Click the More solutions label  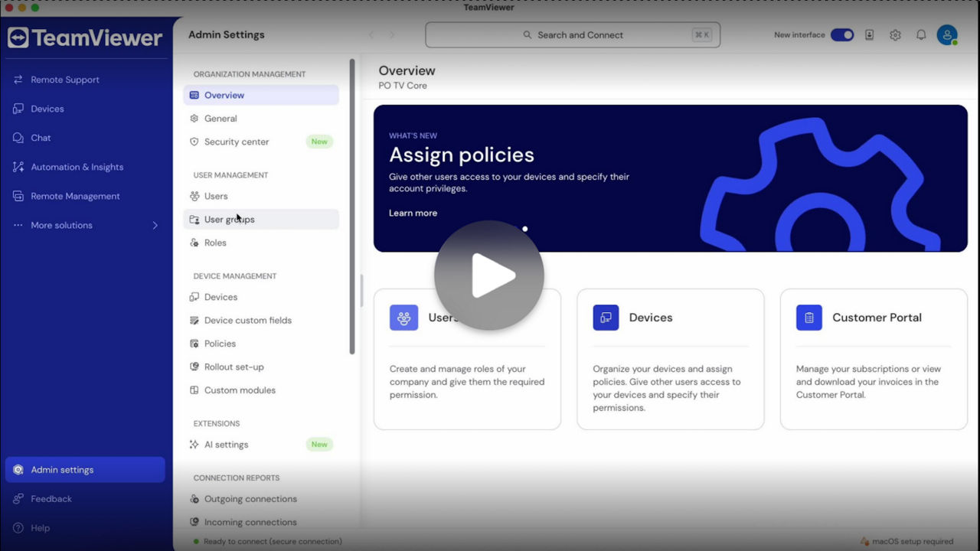(61, 225)
